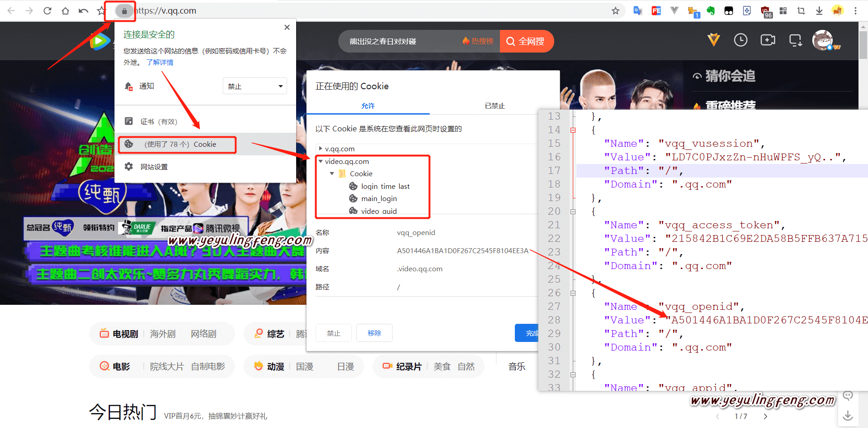The height and width of the screenshot is (428, 868).
Task: Click the 全网搜 search button
Action: pos(527,41)
